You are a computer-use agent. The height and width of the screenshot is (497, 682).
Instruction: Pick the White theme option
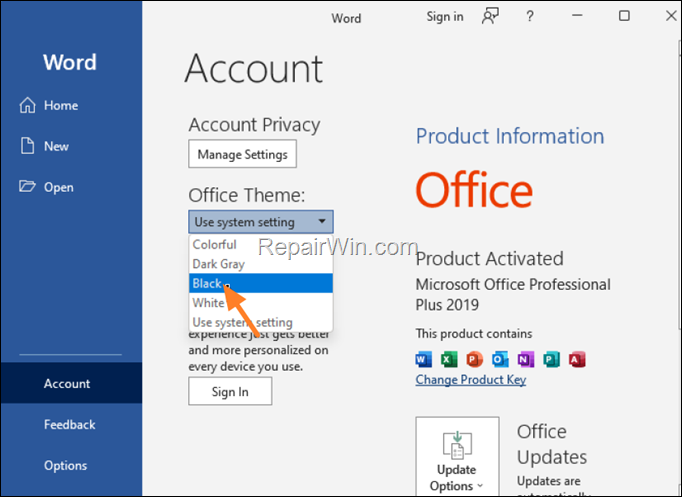click(261, 303)
